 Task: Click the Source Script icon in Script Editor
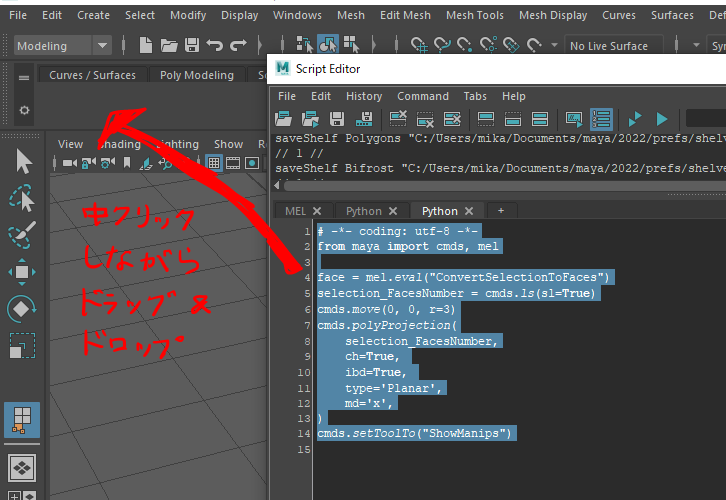pos(310,119)
